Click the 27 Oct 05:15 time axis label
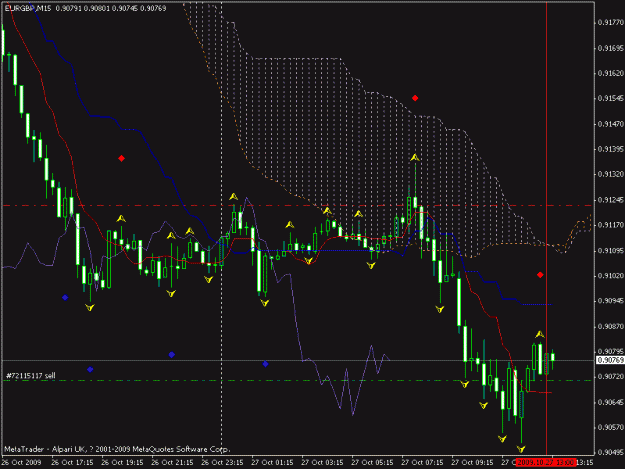 coord(372,463)
